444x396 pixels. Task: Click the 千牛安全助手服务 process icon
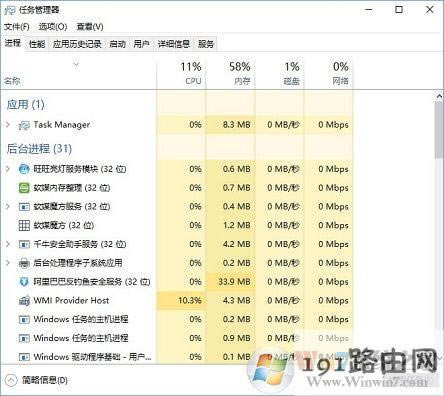coord(24,244)
